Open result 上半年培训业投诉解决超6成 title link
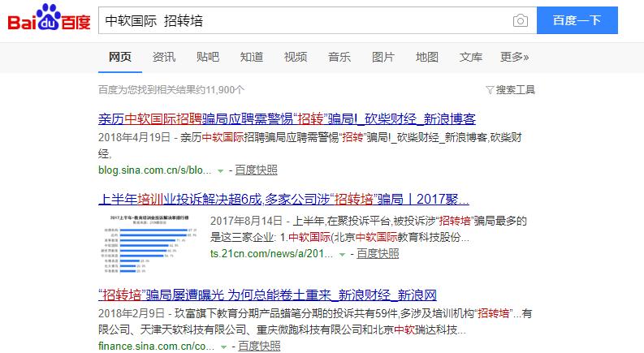 283,200
